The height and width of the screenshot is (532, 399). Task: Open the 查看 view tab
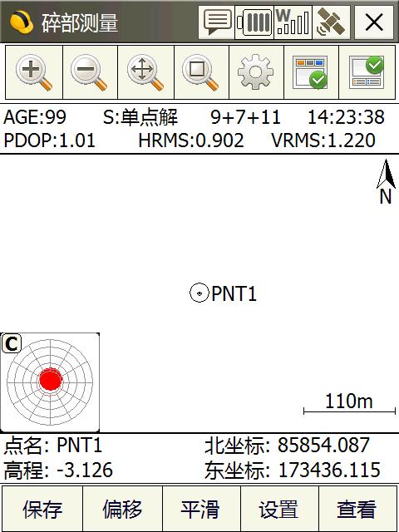(357, 509)
